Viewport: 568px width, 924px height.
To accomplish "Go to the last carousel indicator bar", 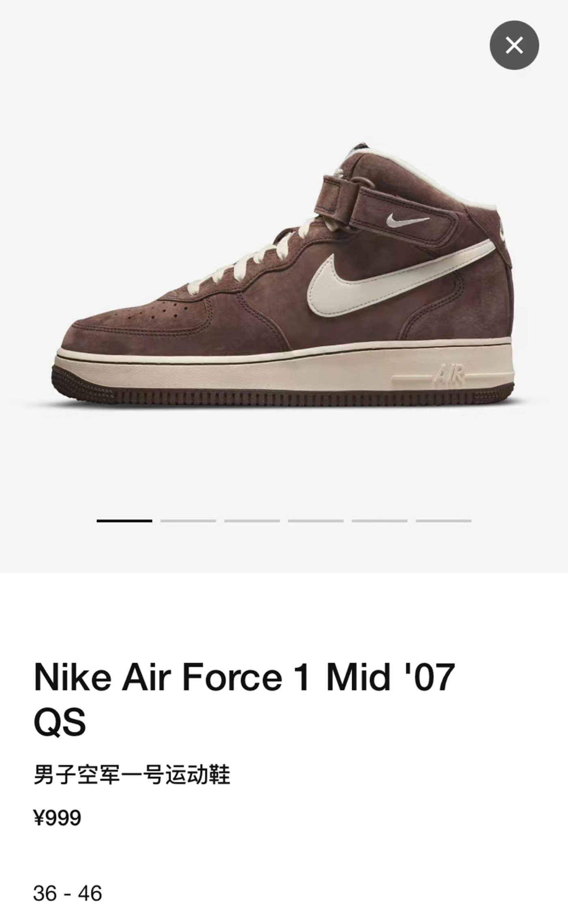I will tap(443, 521).
